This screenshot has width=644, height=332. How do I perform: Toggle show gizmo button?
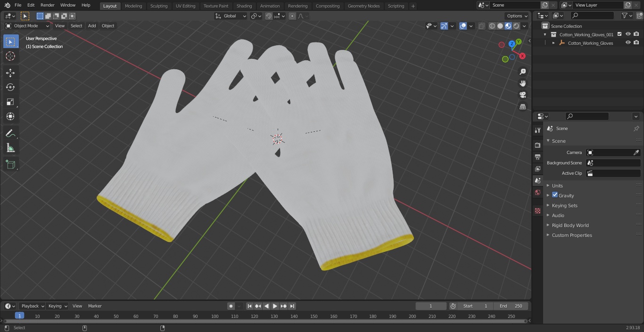pos(444,26)
